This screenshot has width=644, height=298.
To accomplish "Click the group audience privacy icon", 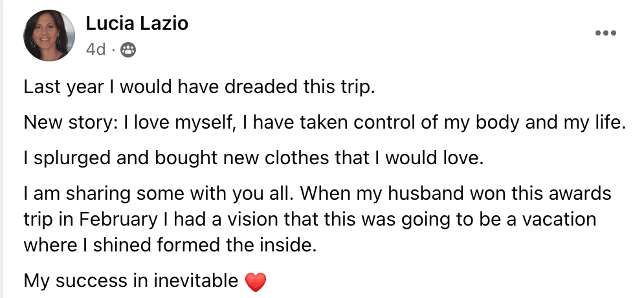I will pyautogui.click(x=128, y=50).
